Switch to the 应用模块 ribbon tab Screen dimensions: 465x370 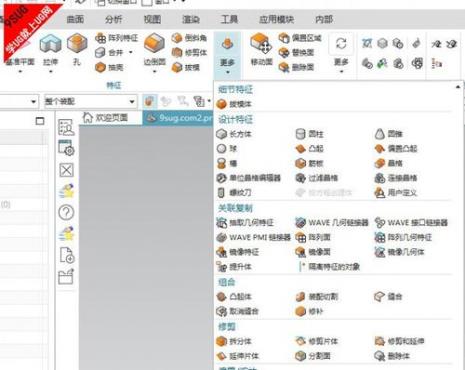tap(277, 19)
